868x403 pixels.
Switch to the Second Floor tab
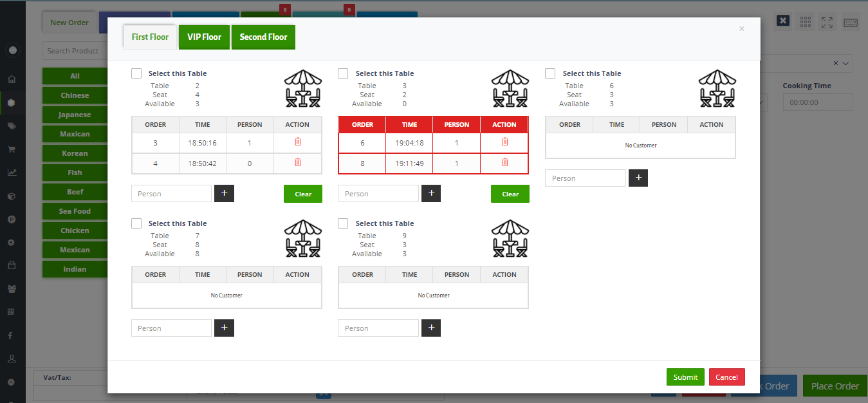(263, 37)
